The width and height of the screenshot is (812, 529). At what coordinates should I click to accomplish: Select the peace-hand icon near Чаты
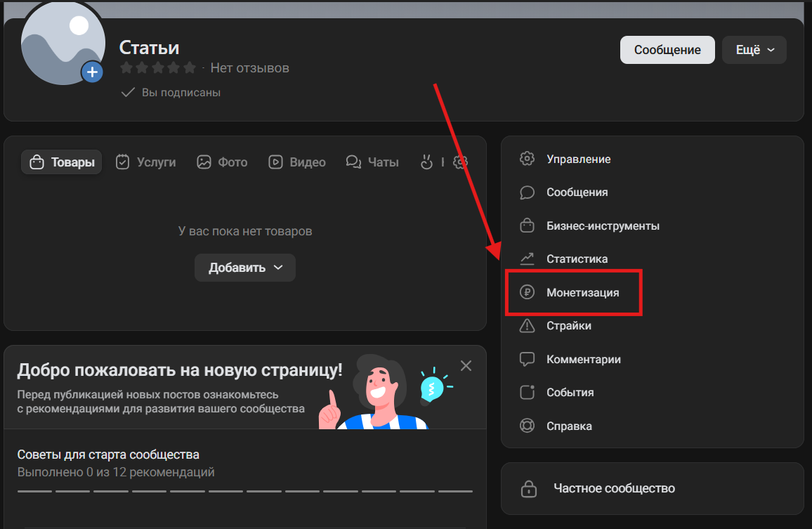(x=427, y=162)
